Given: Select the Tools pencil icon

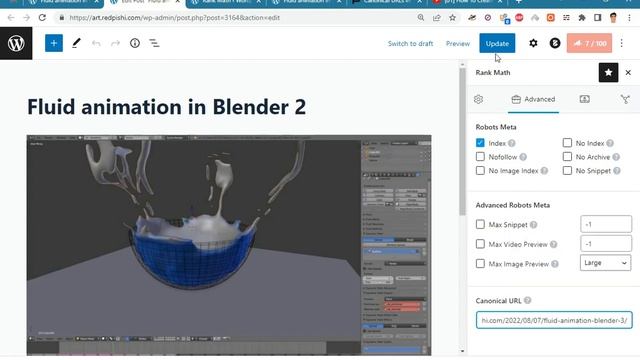Looking at the screenshot, I should [76, 43].
